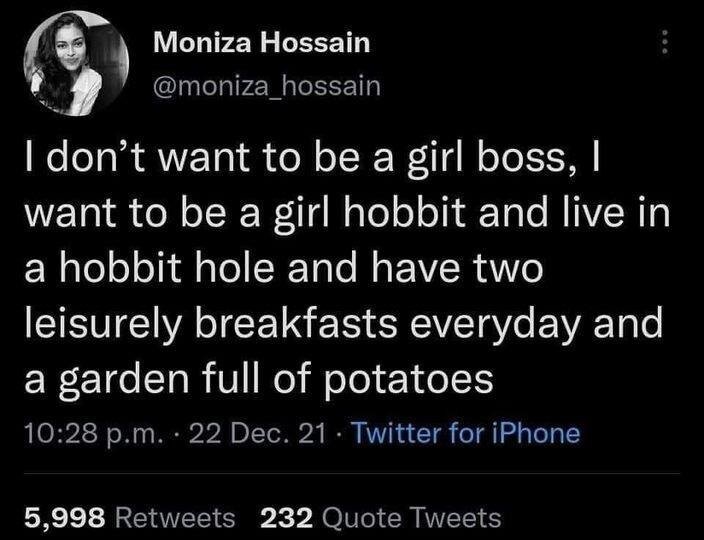The height and width of the screenshot is (540, 704).
Task: Click the word "leisurely" in the tweet
Action: [102, 324]
